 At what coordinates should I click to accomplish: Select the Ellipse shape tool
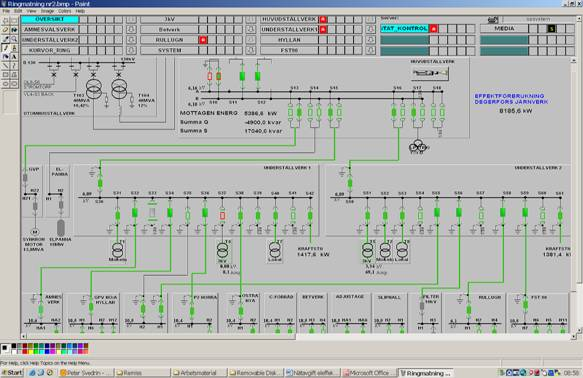click(6, 84)
